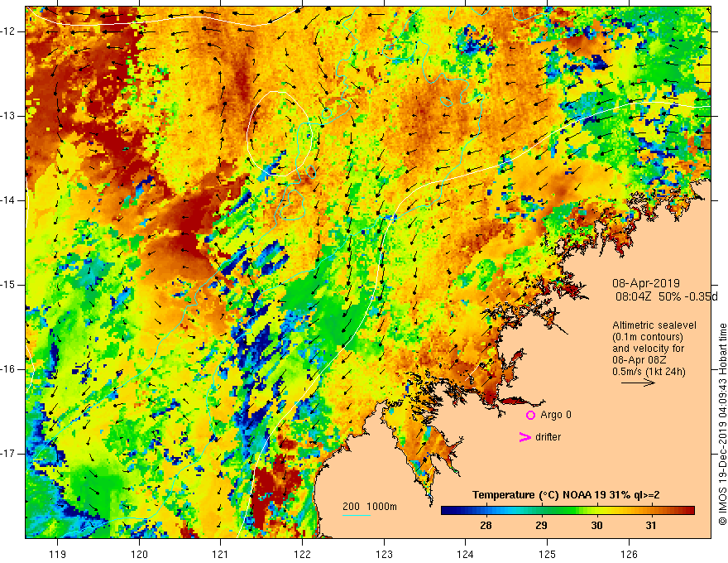Click the 0.5m/s velocity scale arrow
Image resolution: width=728 pixels, height=563 pixels.
coord(638,383)
